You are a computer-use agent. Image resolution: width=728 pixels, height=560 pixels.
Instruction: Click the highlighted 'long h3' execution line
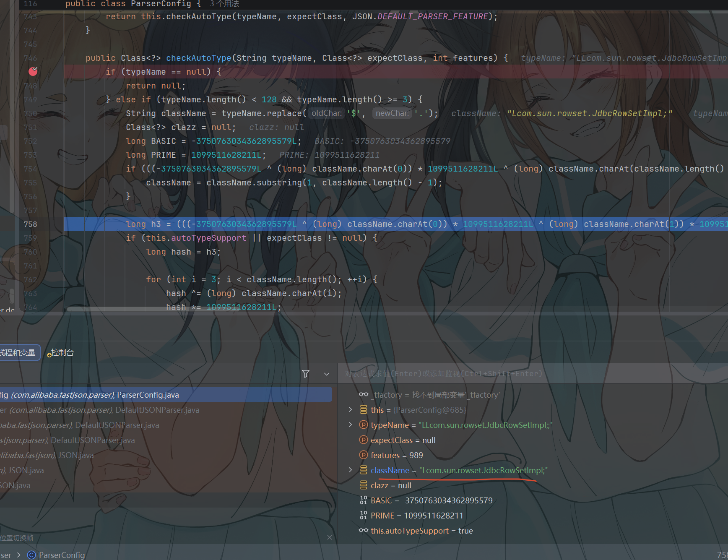point(396,224)
